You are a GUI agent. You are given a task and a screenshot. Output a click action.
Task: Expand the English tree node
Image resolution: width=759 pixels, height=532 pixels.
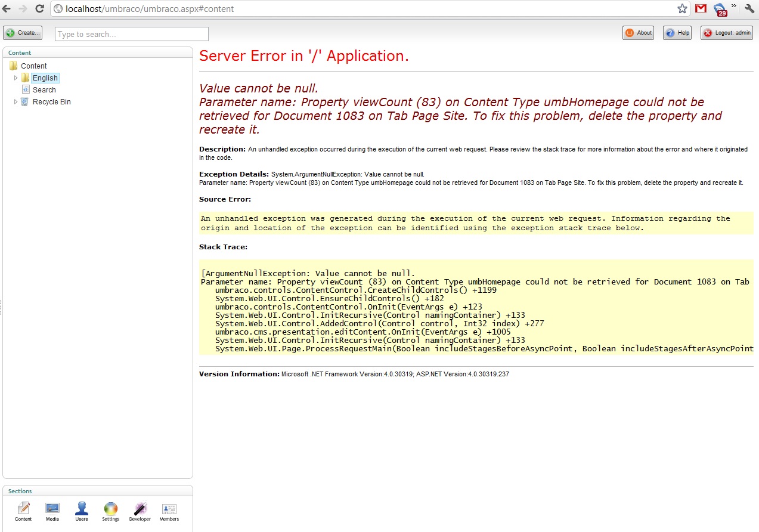click(16, 78)
